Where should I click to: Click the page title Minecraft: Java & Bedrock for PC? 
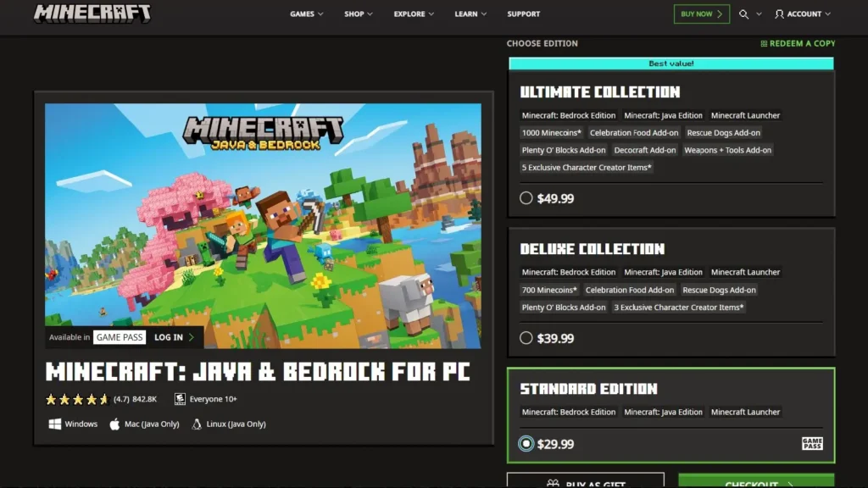point(258,372)
